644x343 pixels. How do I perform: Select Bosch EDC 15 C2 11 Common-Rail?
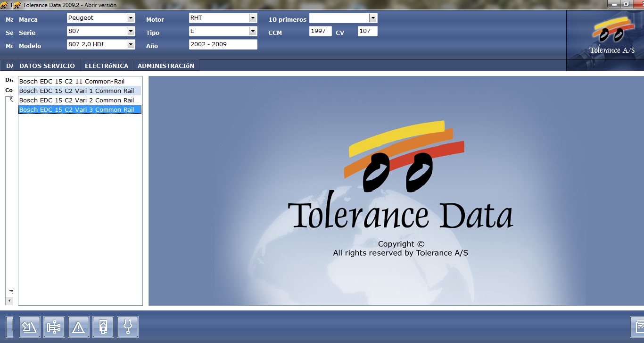click(80, 81)
